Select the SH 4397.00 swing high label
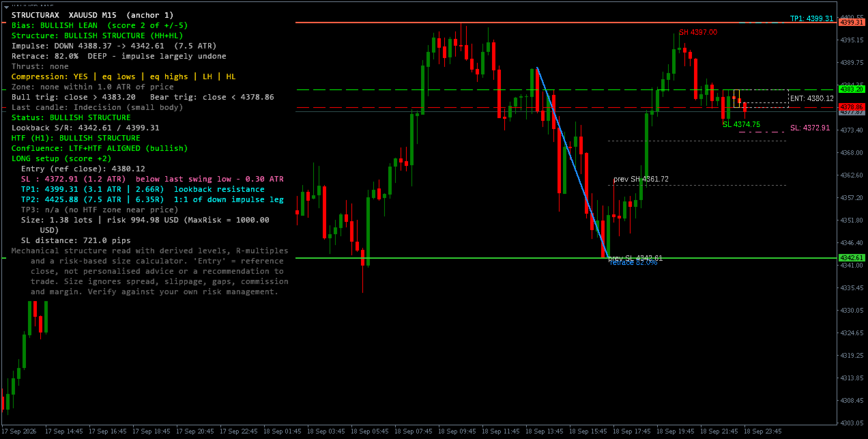The height and width of the screenshot is (439, 868). (697, 32)
